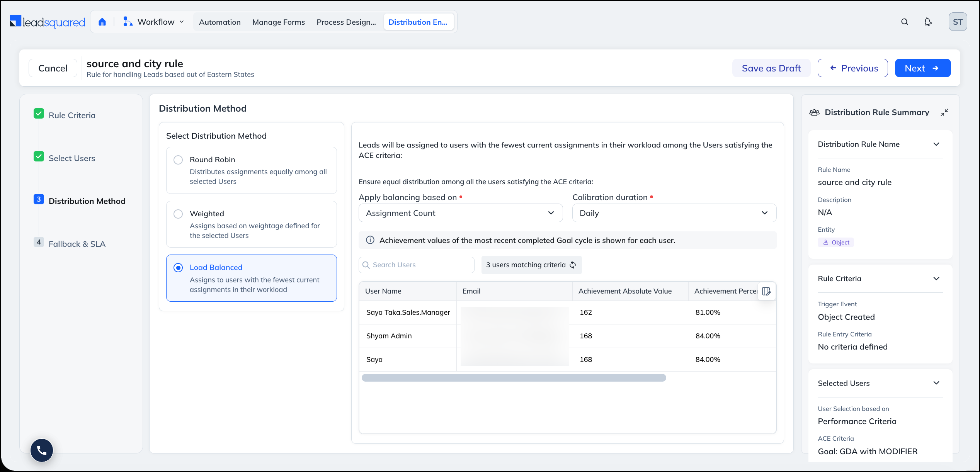Select the Round Robin radio button
Image resolution: width=980 pixels, height=472 pixels.
click(178, 160)
